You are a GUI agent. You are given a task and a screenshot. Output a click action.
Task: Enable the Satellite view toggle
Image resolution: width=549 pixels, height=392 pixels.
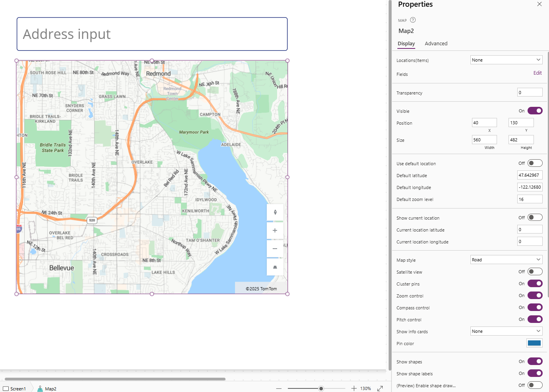point(535,272)
